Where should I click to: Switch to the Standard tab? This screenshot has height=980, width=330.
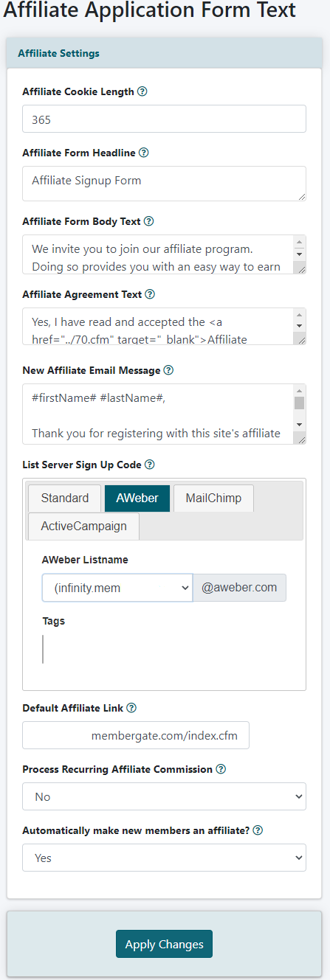click(65, 498)
